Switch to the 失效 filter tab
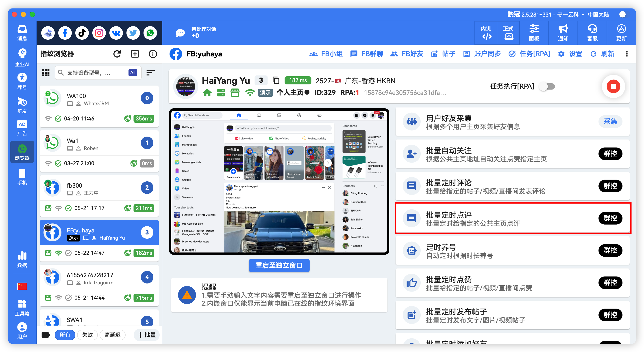 click(x=87, y=335)
